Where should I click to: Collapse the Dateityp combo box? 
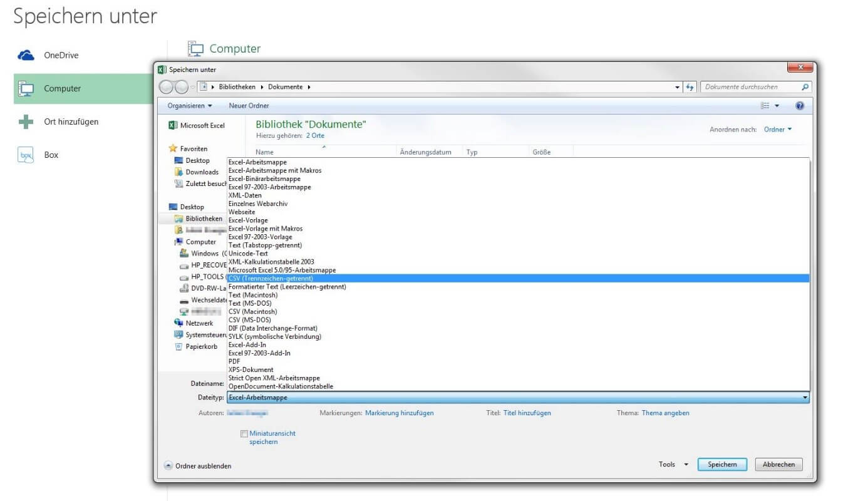click(x=805, y=398)
